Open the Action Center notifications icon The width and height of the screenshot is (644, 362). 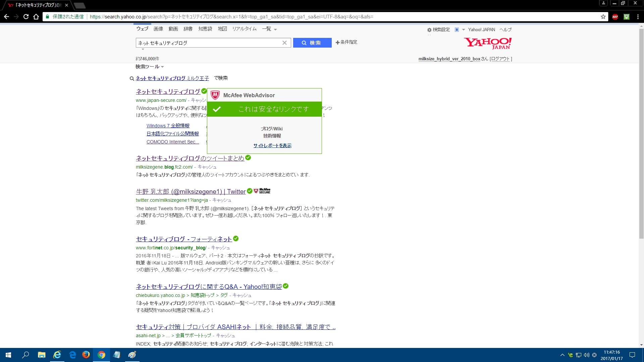tap(632, 355)
